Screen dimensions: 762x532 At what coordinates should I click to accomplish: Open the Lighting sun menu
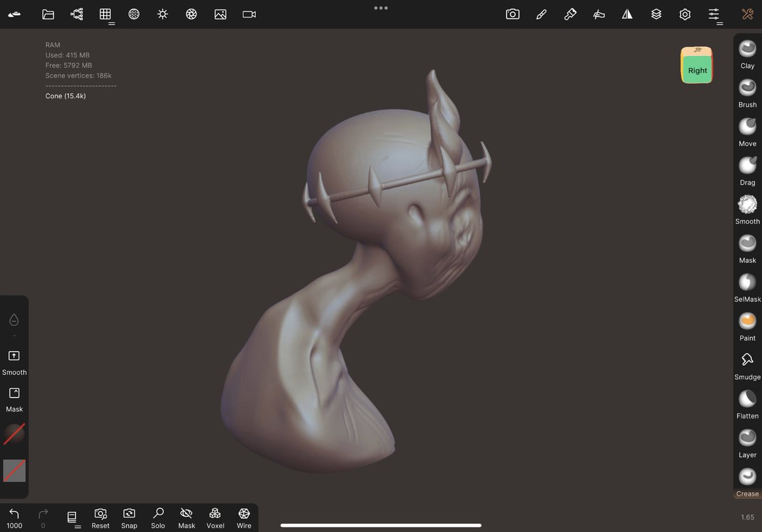(163, 14)
